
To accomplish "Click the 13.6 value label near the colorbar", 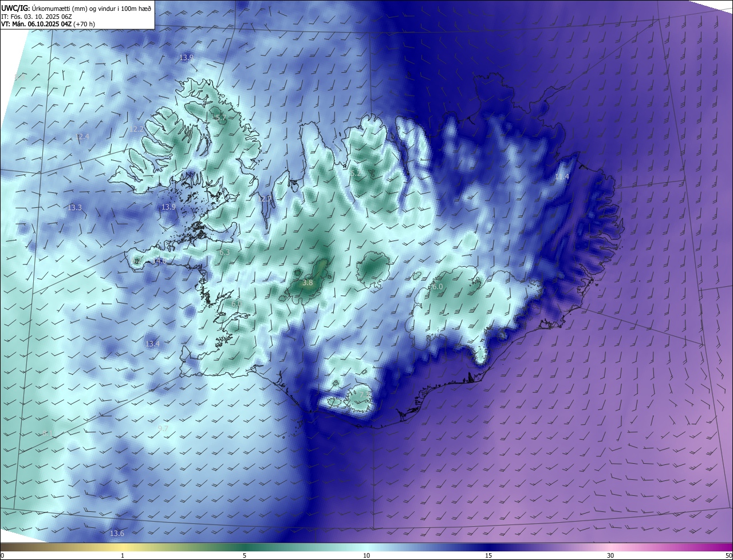I will (x=117, y=533).
